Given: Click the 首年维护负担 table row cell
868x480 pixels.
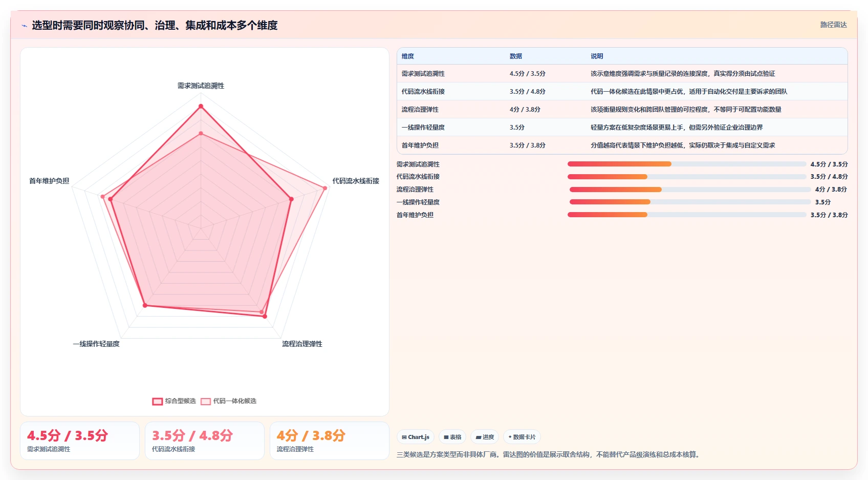Looking at the screenshot, I should tap(420, 145).
